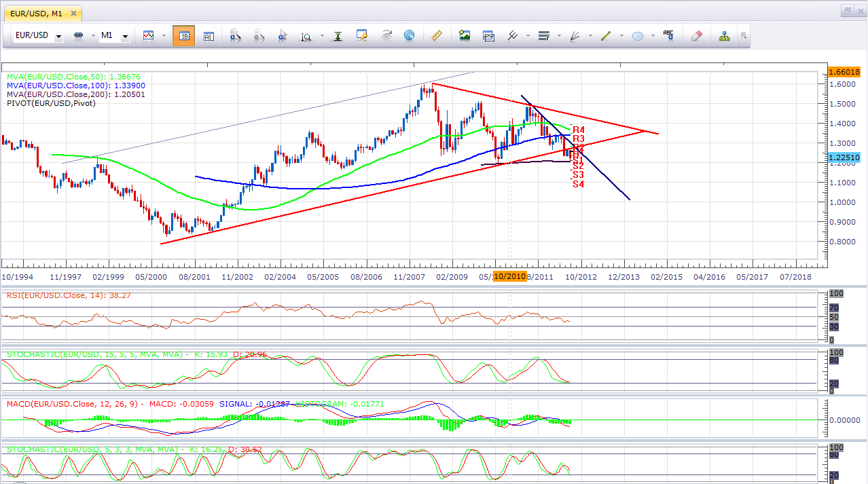Click the 1.0000 price axis label
The height and width of the screenshot is (484, 868).
tap(843, 202)
